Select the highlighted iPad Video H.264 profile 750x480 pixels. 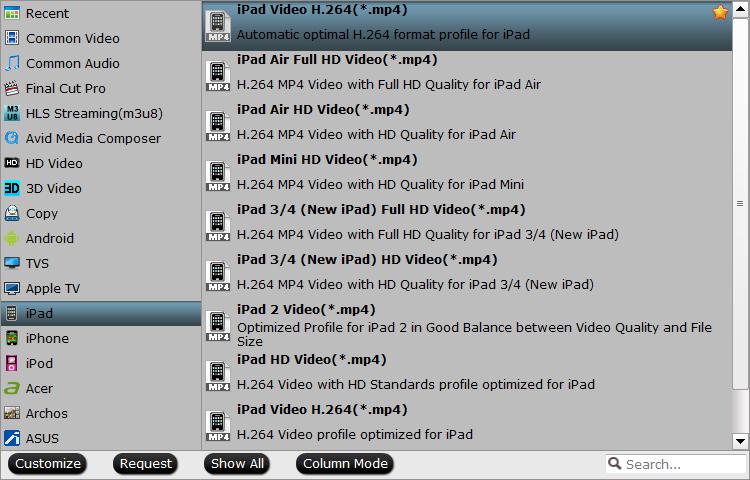point(467,25)
